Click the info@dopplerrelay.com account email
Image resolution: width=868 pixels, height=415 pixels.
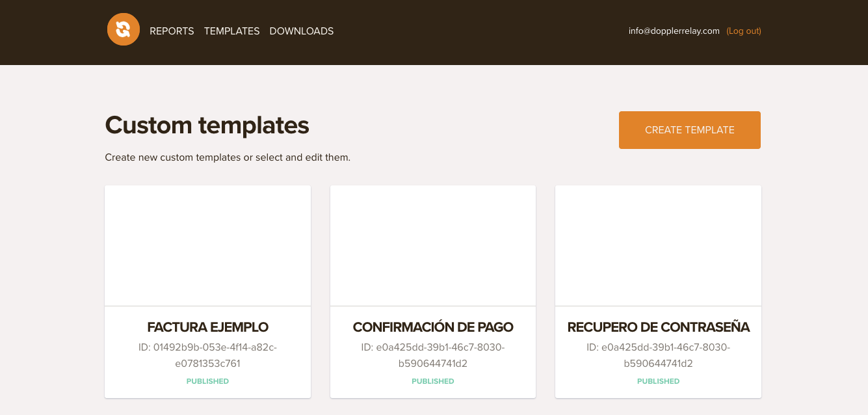click(x=674, y=31)
